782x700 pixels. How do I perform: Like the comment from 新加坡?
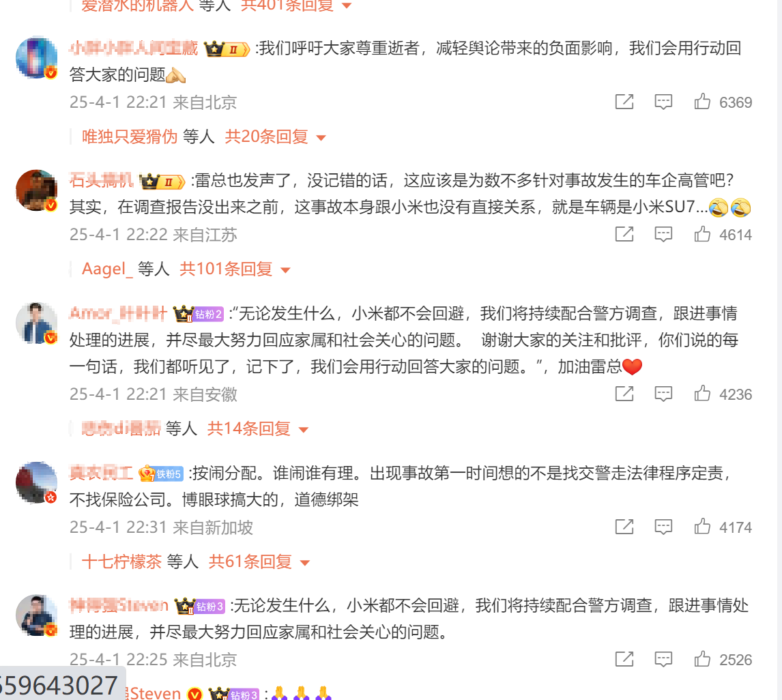click(702, 527)
